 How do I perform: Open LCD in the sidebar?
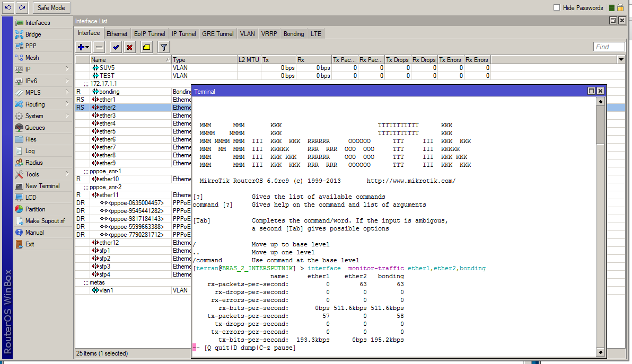click(31, 198)
